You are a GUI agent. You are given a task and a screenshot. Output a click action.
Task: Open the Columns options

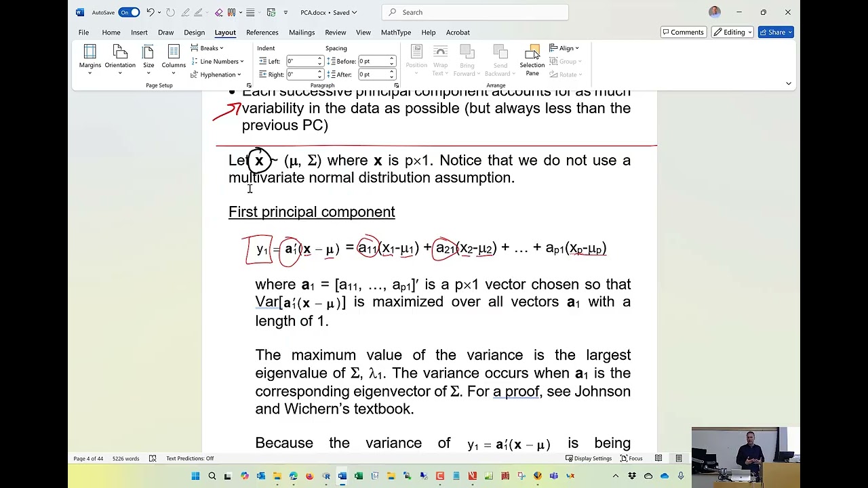pyautogui.click(x=174, y=60)
